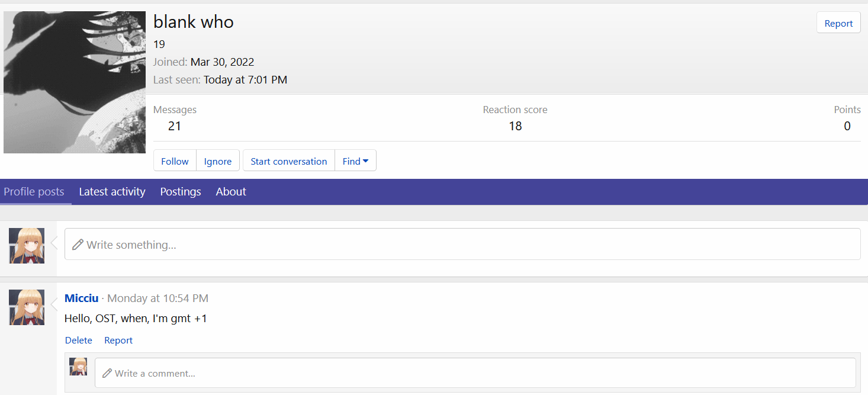Start conversation with blank who
This screenshot has height=395, width=868.
(x=289, y=160)
